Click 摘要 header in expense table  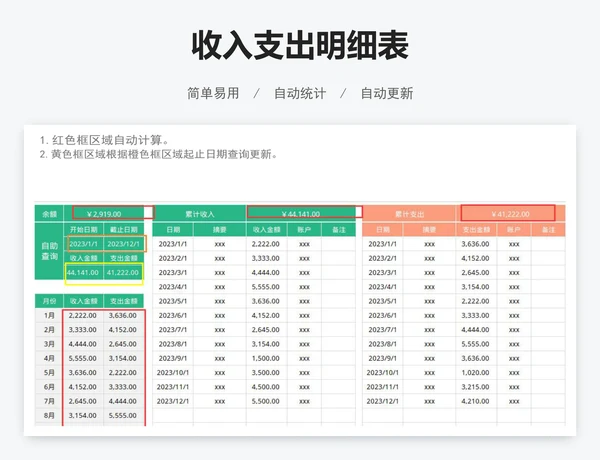coord(430,230)
